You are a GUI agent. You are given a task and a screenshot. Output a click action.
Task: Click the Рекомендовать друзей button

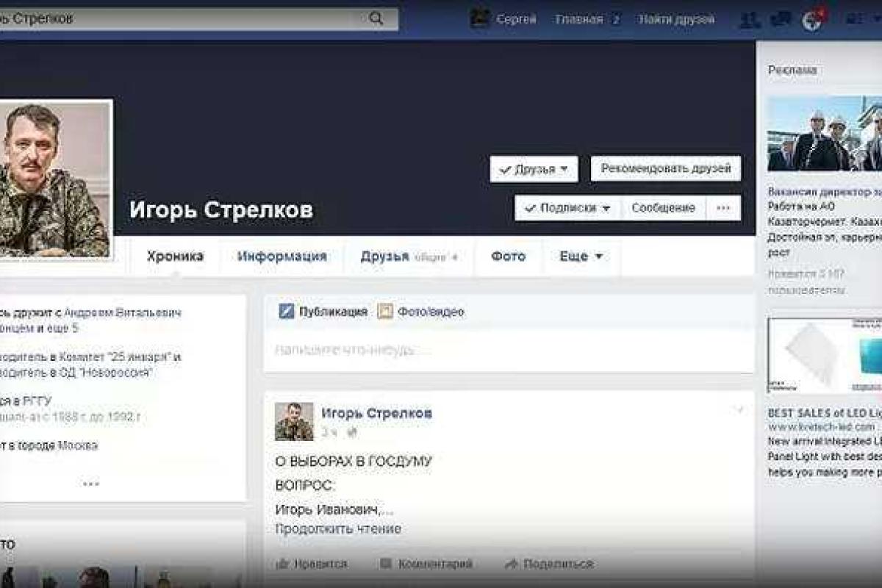tap(670, 168)
